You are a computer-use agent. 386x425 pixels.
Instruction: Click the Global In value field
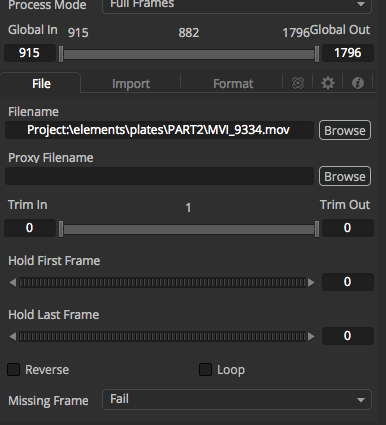tap(30, 53)
